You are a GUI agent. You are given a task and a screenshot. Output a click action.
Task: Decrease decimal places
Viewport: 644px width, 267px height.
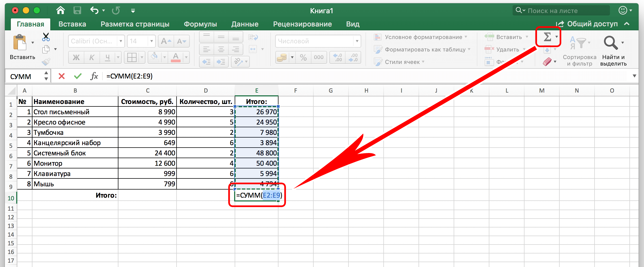pos(353,57)
